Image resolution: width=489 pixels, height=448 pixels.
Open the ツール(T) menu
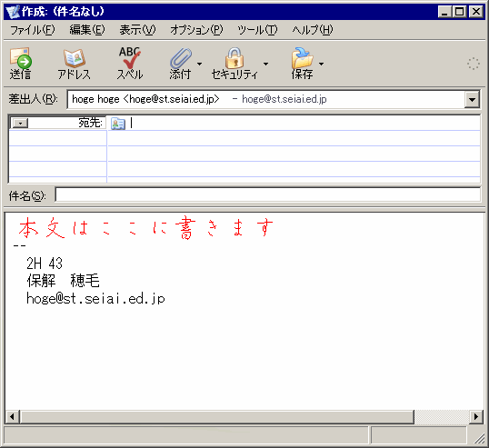[257, 30]
